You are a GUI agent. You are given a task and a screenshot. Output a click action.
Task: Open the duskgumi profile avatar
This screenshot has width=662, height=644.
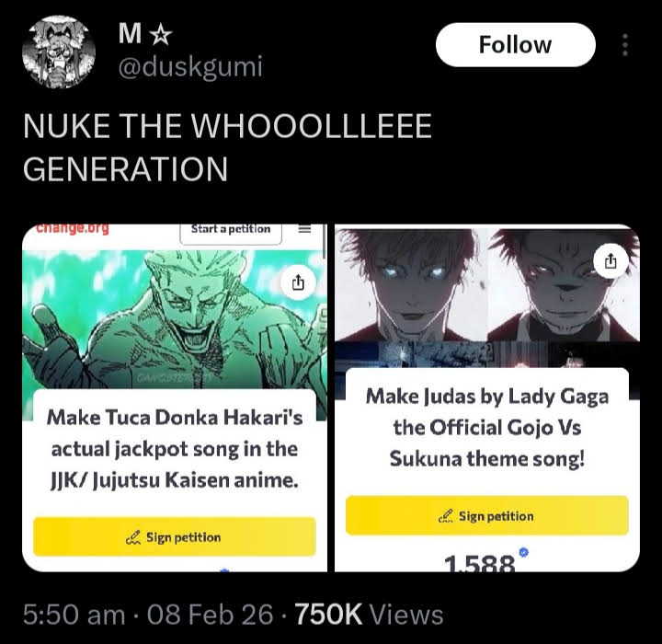(59, 52)
